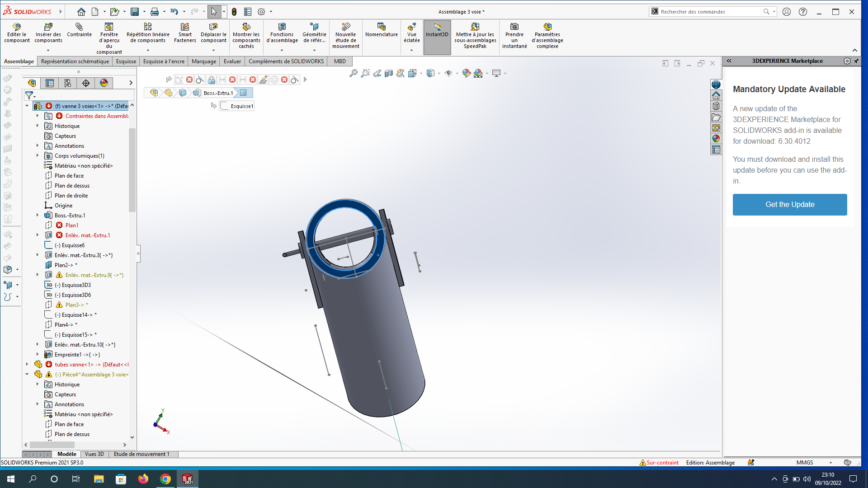
Task: Open the Nomenclature tool
Action: click(381, 30)
